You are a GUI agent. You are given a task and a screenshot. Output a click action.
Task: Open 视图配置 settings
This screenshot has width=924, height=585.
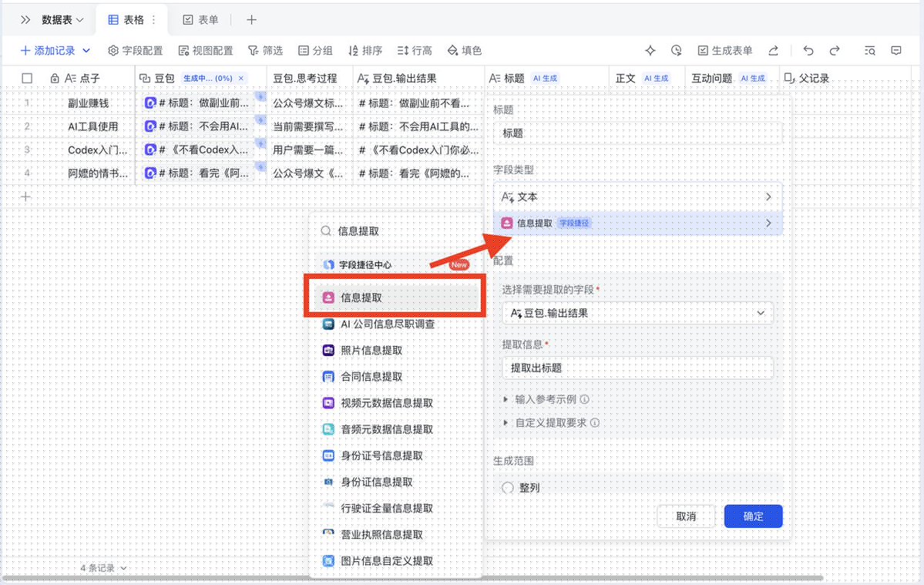pos(206,51)
